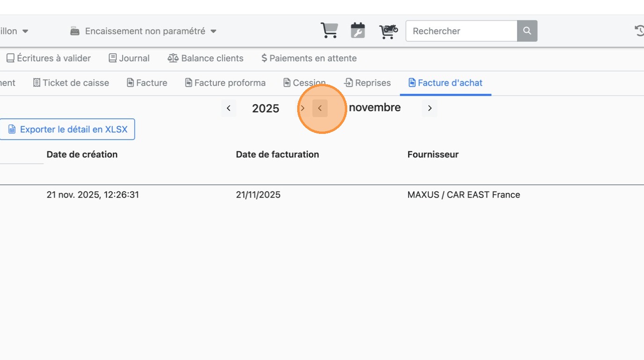Image resolution: width=644 pixels, height=360 pixels.
Task: Switch to the Reprises tab
Action: point(367,83)
